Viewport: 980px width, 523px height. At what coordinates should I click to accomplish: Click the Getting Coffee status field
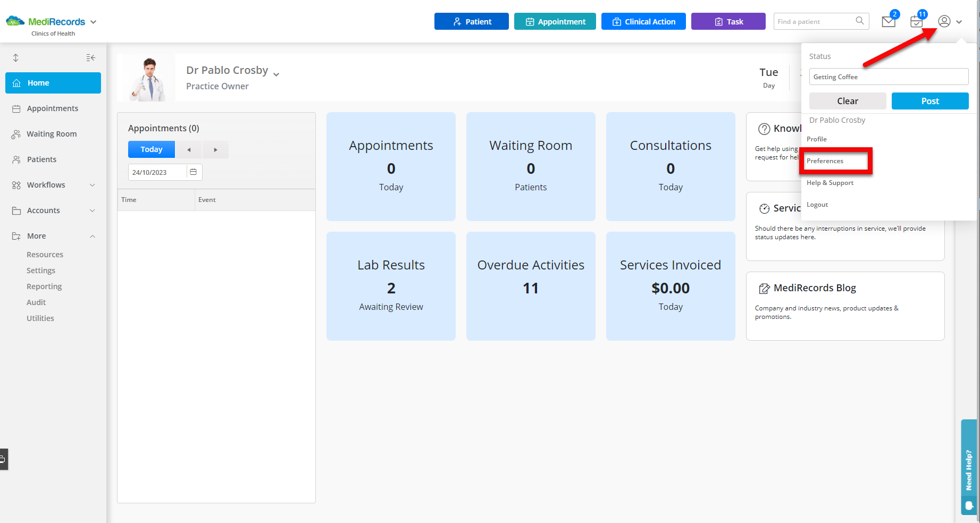pos(889,77)
